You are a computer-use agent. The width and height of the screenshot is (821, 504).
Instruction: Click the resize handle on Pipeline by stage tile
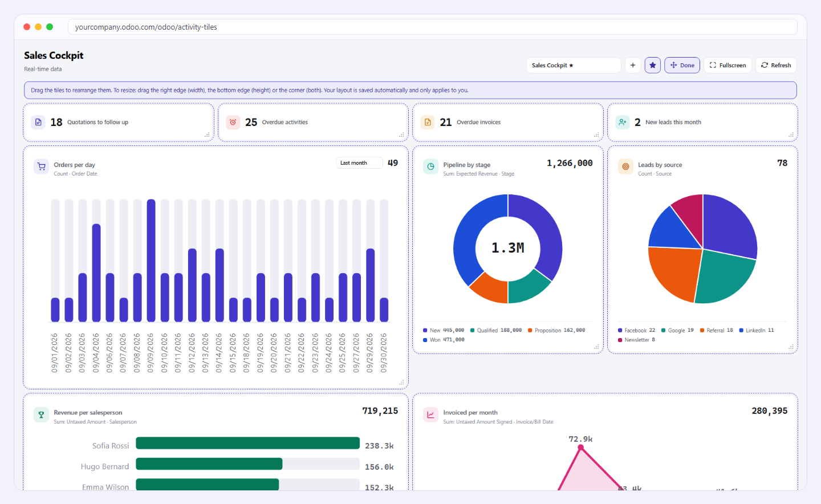coord(596,347)
